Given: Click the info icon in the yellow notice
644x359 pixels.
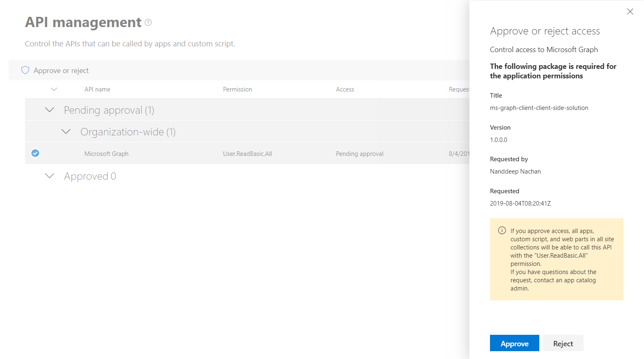Looking at the screenshot, I should pyautogui.click(x=502, y=231).
